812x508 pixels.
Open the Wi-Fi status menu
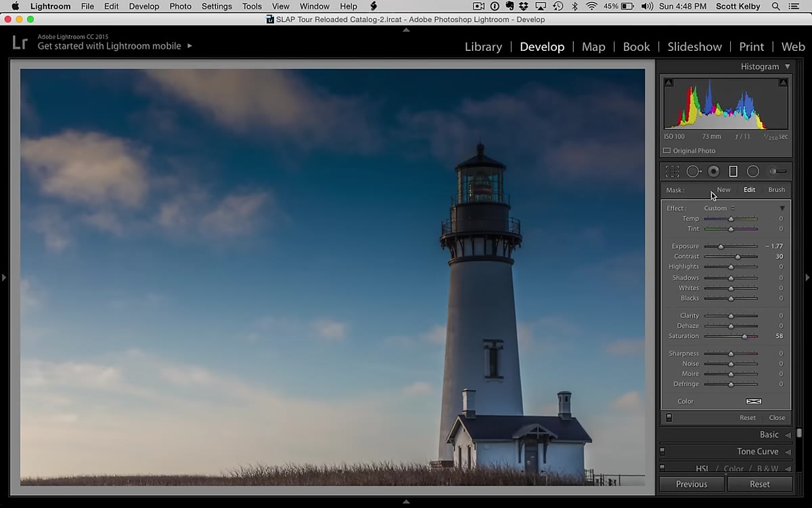[591, 6]
